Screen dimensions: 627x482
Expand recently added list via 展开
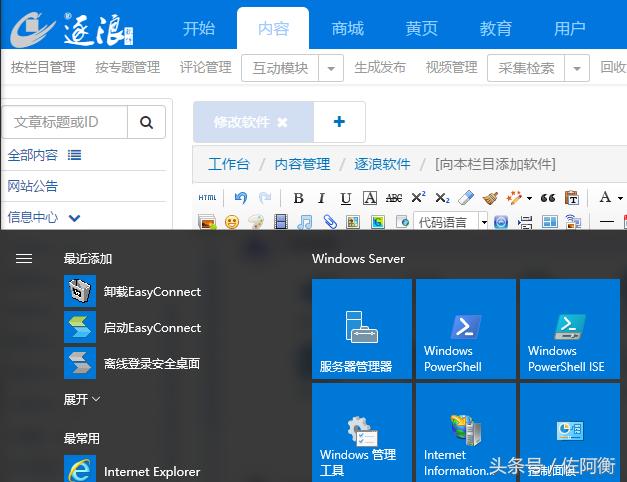coord(82,399)
